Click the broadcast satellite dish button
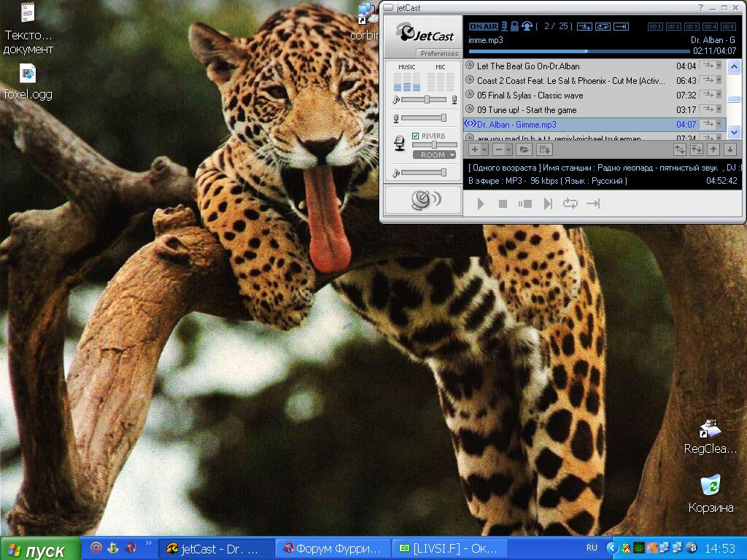Screen dimensions: 747x560 [x=424, y=200]
